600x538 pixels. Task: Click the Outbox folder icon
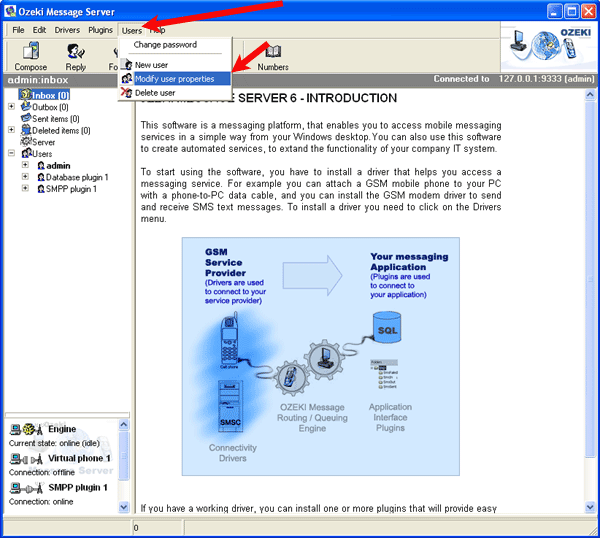pos(26,106)
